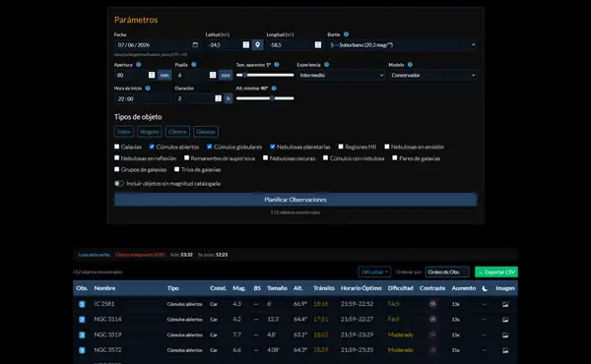This screenshot has height=364, width=591.
Task: Click the Exportar CSV button
Action: [x=496, y=272]
